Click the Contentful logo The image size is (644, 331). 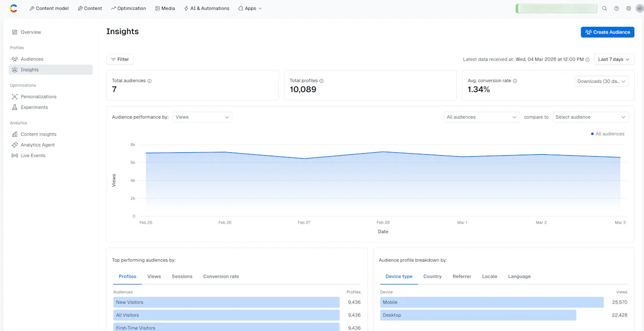(13, 8)
